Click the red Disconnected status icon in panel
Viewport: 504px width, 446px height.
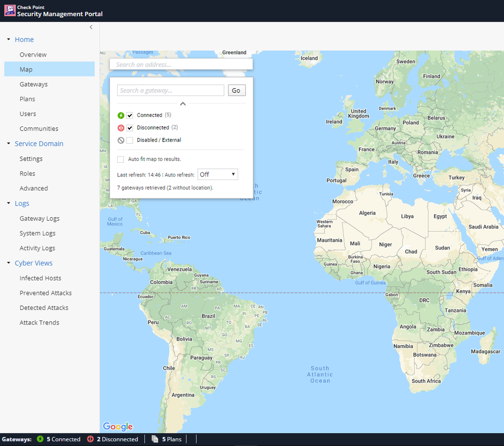pos(121,128)
